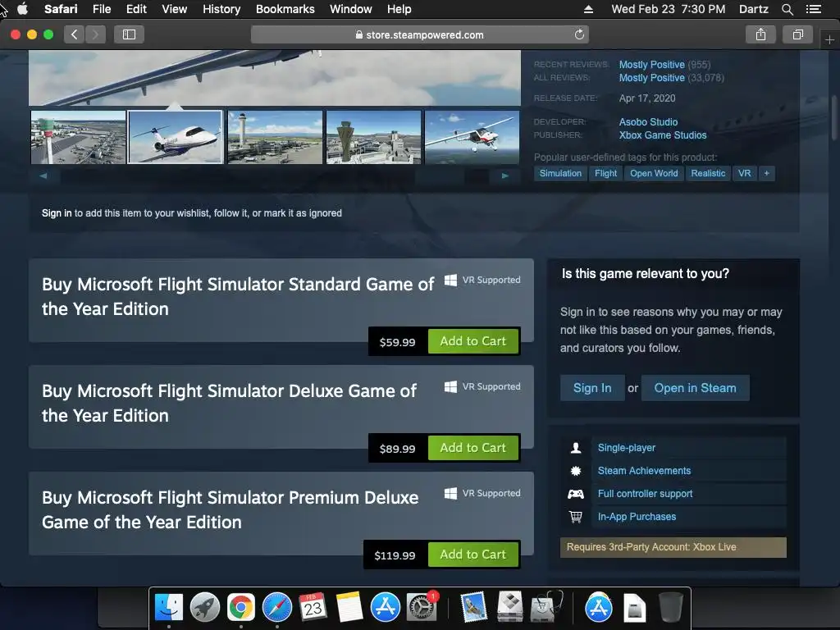Image resolution: width=840 pixels, height=630 pixels.
Task: Open the File menu
Action: (102, 9)
